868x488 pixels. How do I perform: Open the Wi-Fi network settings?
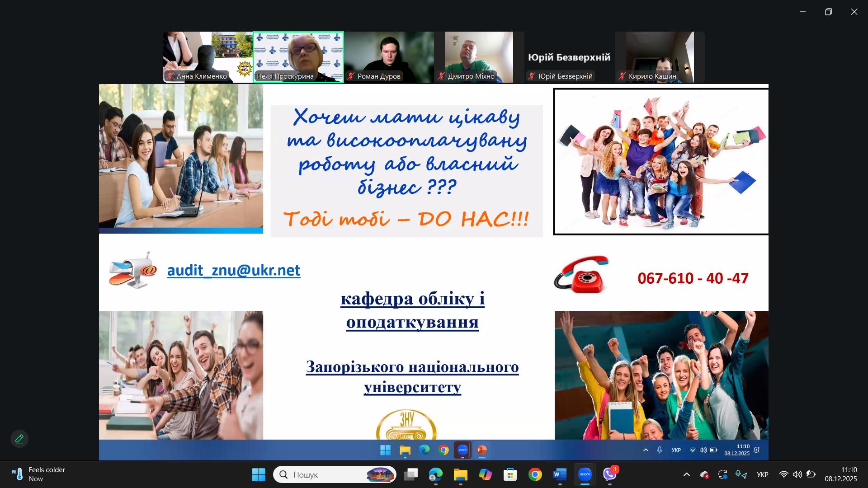pyautogui.click(x=784, y=474)
